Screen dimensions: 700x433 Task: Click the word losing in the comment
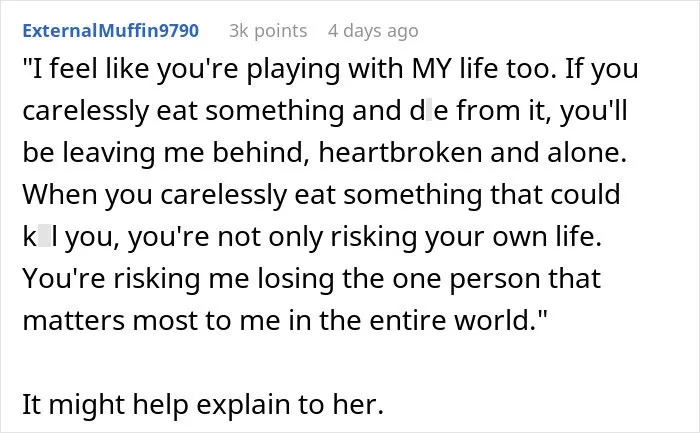pyautogui.click(x=296, y=279)
